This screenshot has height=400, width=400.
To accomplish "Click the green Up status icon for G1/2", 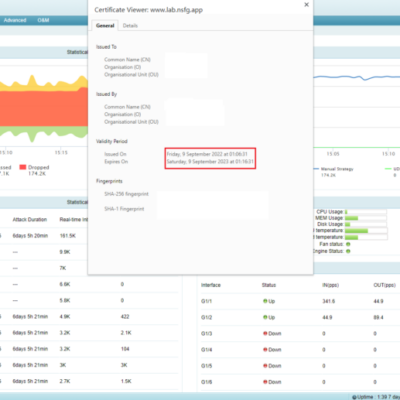I will (x=265, y=317).
